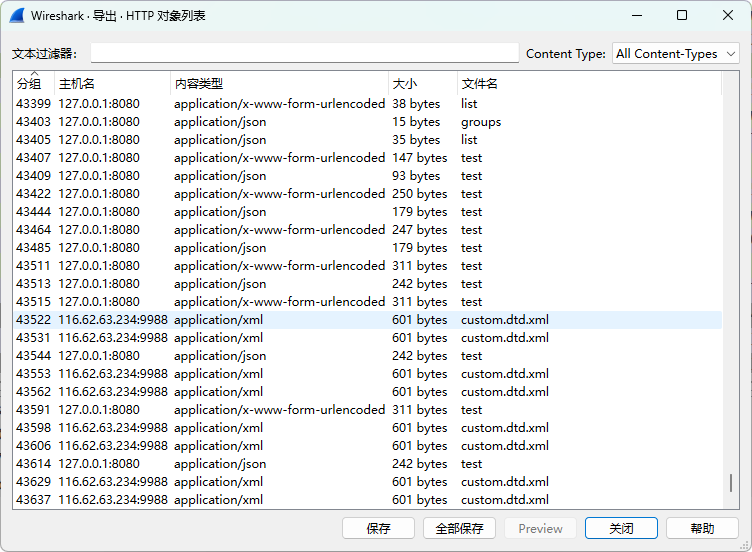The image size is (752, 552).
Task: Focus the text filter input field
Action: click(x=305, y=53)
